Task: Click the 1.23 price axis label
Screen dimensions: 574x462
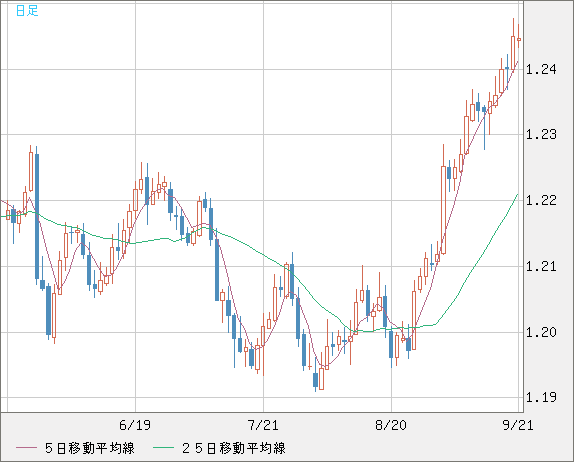Action: (541, 134)
